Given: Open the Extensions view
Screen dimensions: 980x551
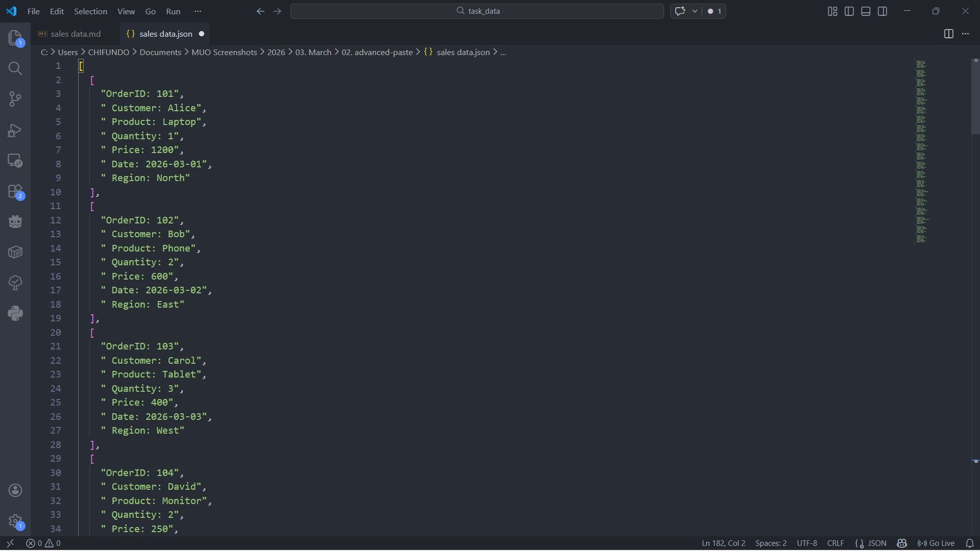Looking at the screenshot, I should click(15, 191).
